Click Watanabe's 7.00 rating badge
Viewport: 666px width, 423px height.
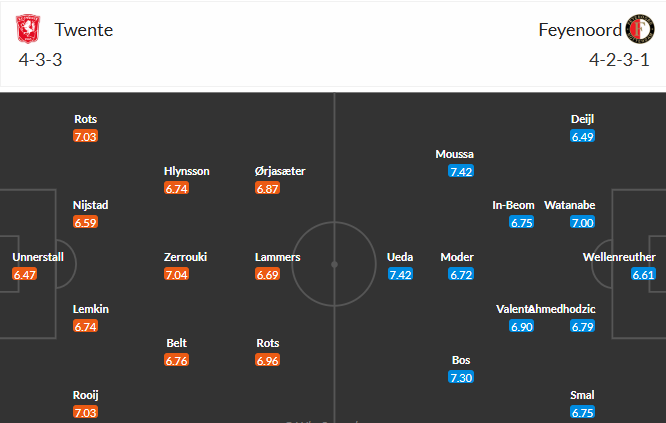tap(583, 222)
